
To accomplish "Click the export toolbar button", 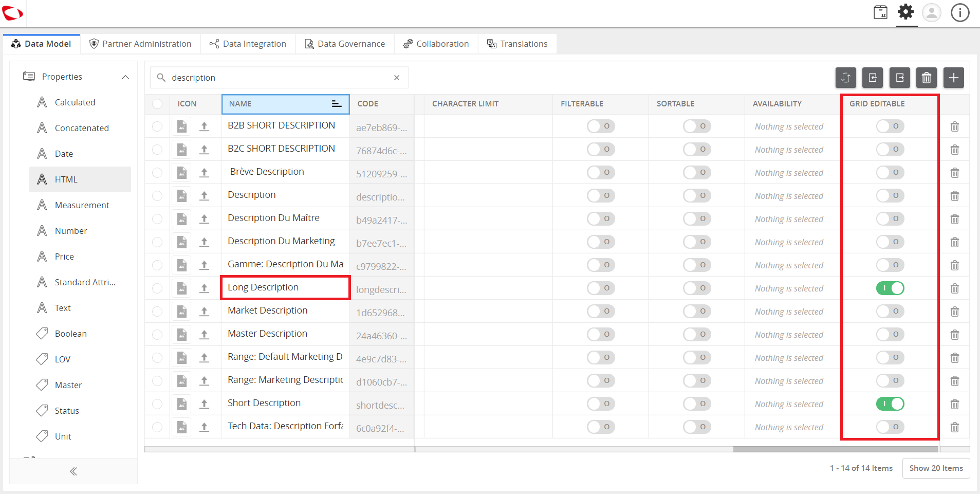I will [x=899, y=78].
